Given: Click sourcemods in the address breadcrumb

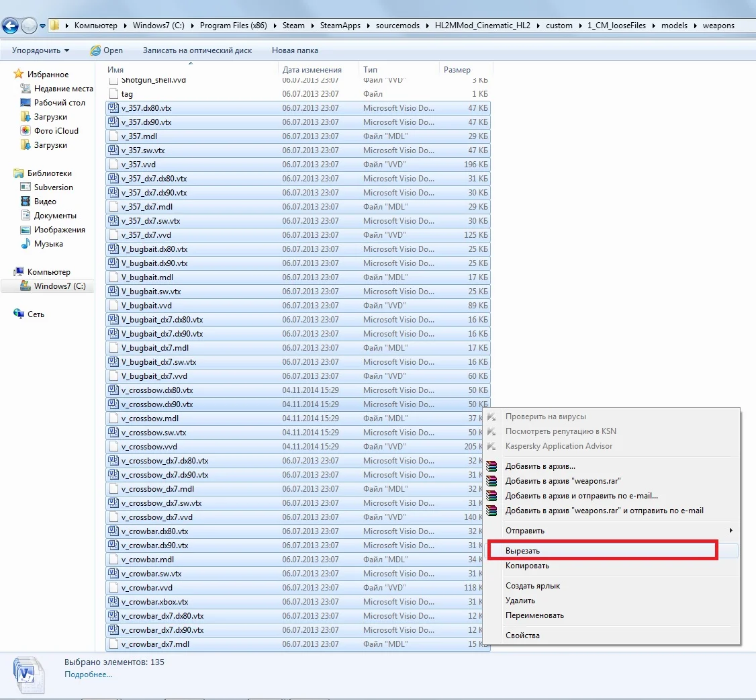Looking at the screenshot, I should (397, 26).
